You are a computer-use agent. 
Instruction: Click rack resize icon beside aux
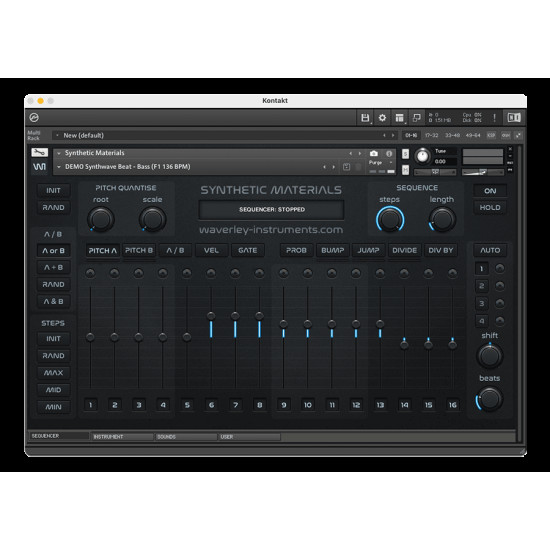pyautogui.click(x=518, y=135)
